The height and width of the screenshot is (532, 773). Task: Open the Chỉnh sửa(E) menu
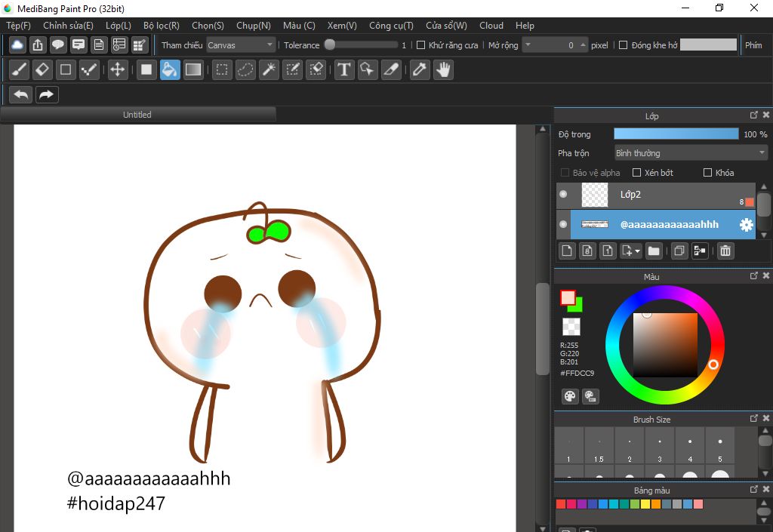coord(68,26)
